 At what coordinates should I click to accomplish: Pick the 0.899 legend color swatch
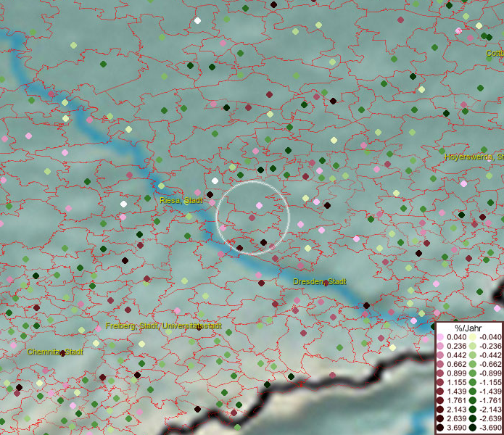click(x=440, y=373)
